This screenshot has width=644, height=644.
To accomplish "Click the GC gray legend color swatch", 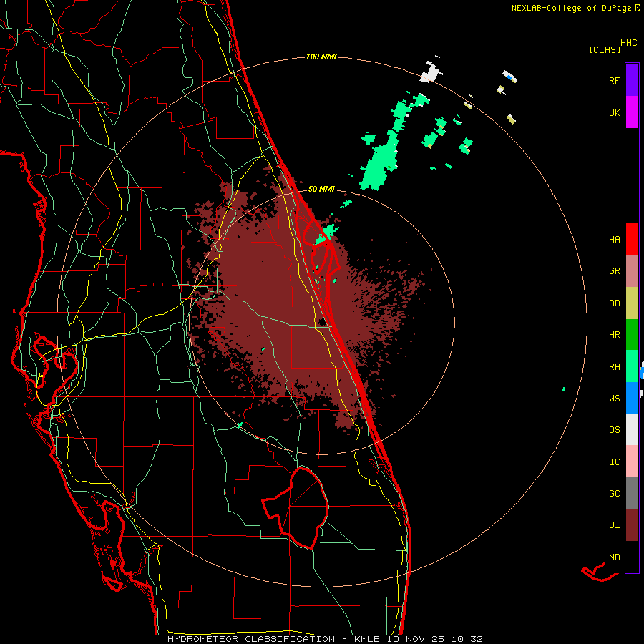I will pos(632,493).
